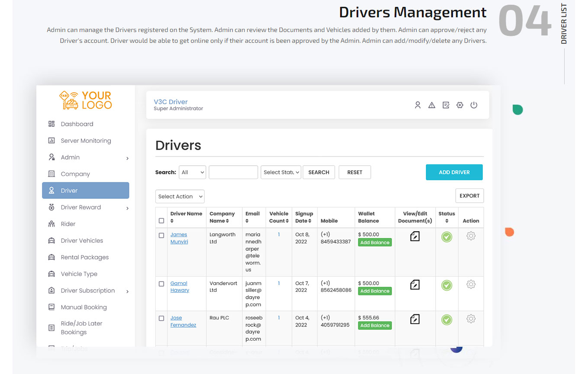The width and height of the screenshot is (588, 374).
Task: Expand the Driver Reward sidebar submenu
Action: click(x=127, y=208)
